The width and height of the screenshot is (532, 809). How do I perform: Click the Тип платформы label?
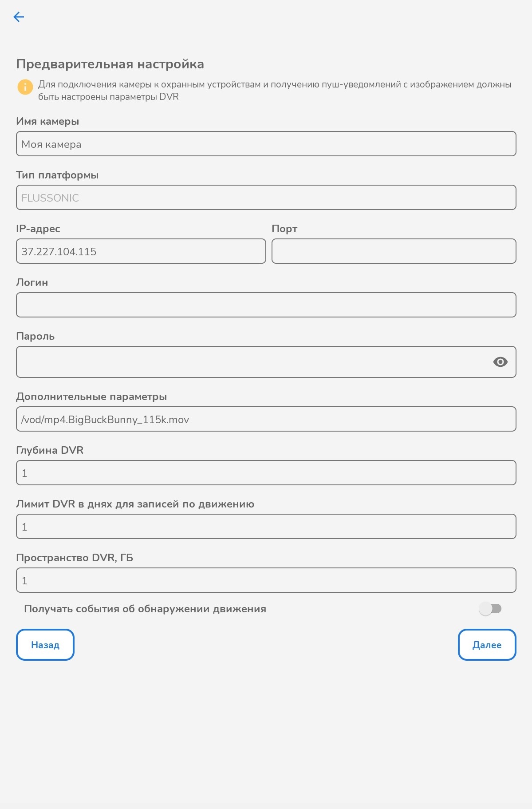(57, 175)
